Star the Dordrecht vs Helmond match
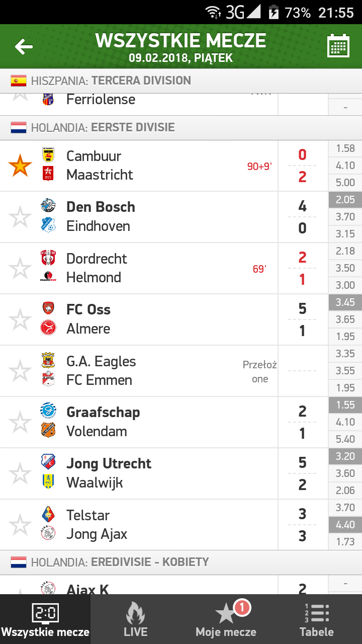 21,269
